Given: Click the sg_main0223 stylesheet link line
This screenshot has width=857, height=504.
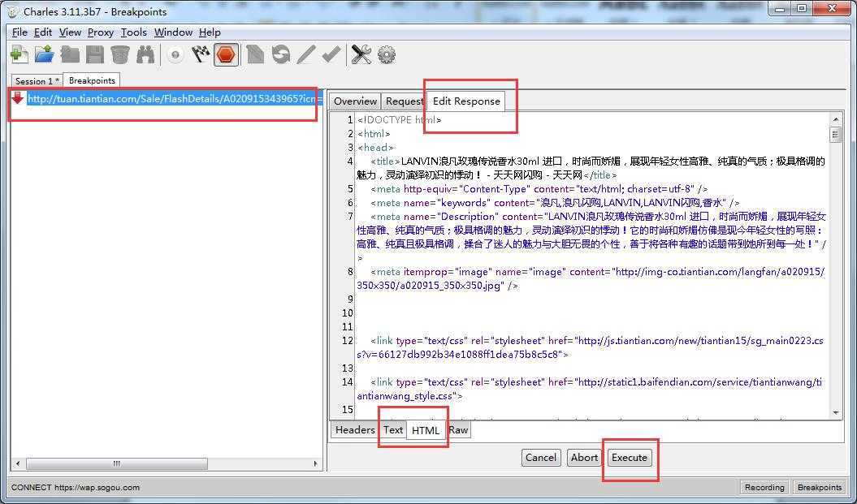Looking at the screenshot, I should click(x=591, y=347).
